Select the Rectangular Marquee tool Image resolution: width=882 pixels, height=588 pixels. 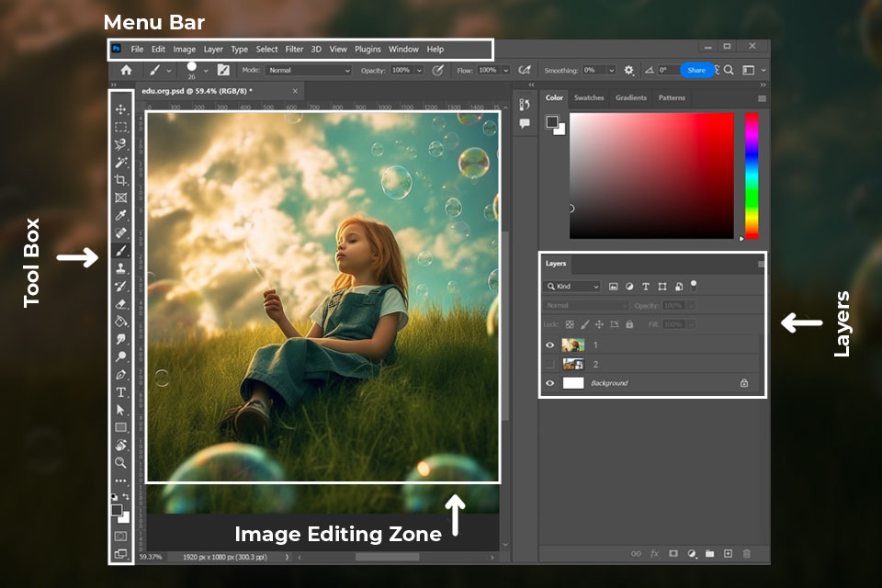tap(120, 127)
